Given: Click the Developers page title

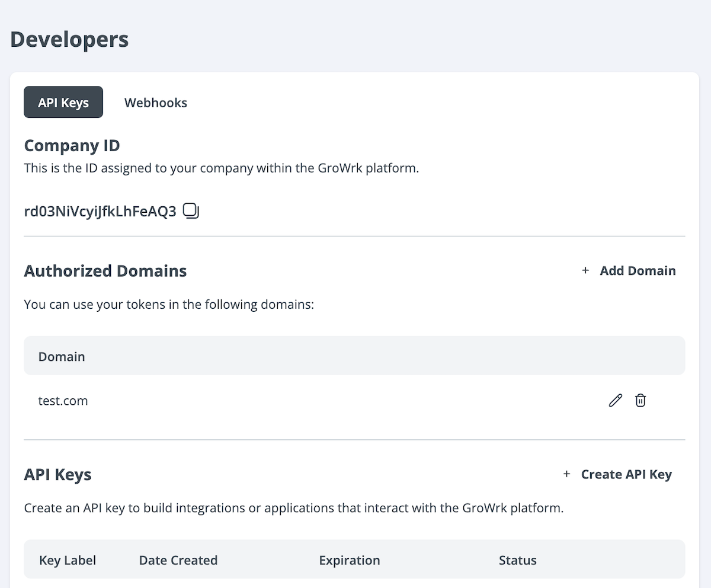Looking at the screenshot, I should pos(69,39).
